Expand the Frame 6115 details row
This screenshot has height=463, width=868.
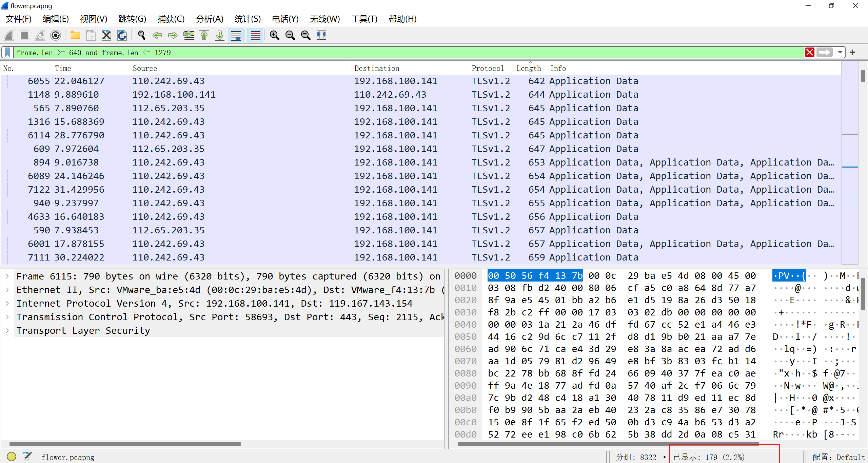tap(7, 276)
